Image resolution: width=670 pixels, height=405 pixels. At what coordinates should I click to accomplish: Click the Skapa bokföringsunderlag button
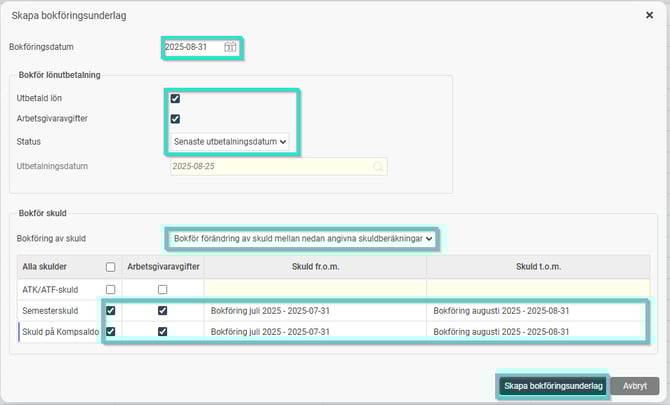click(553, 386)
